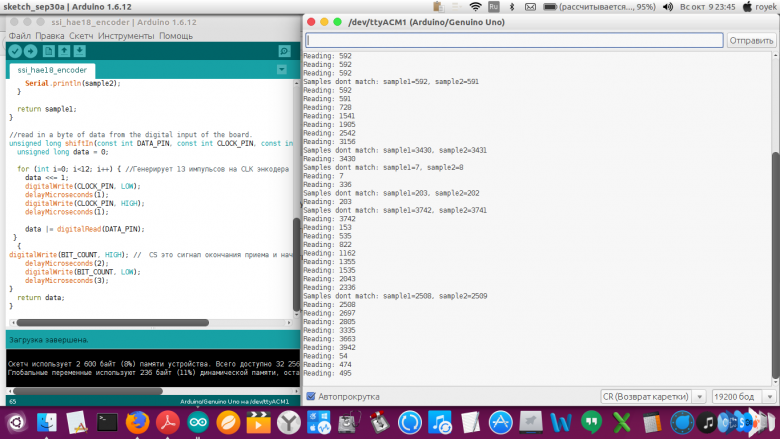Screen dimensions: 780x439
Task: Click the Отправить send button
Action: (x=751, y=40)
